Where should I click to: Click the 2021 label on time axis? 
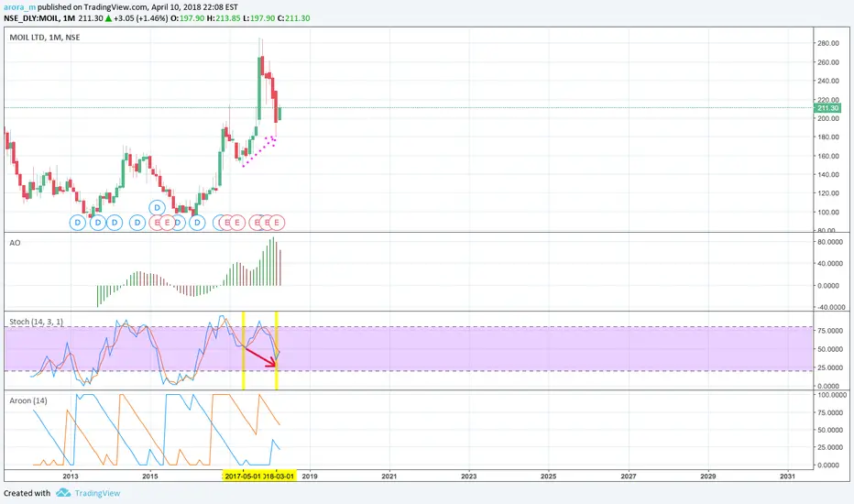pos(389,477)
